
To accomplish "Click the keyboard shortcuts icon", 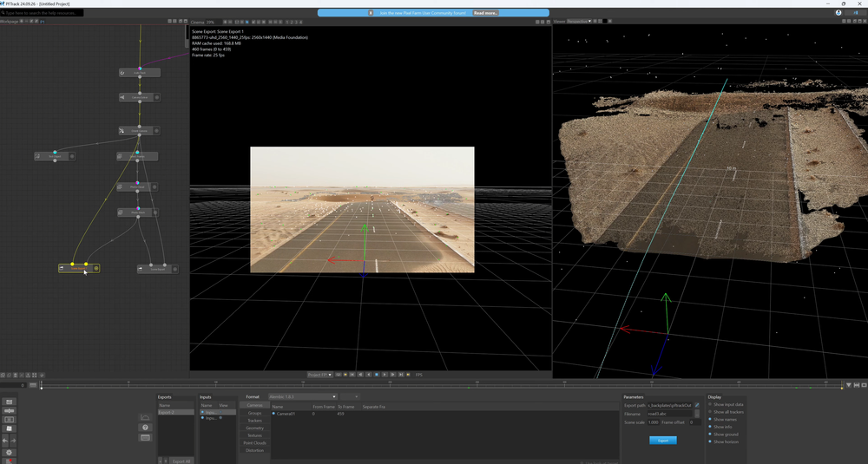I will tap(145, 438).
